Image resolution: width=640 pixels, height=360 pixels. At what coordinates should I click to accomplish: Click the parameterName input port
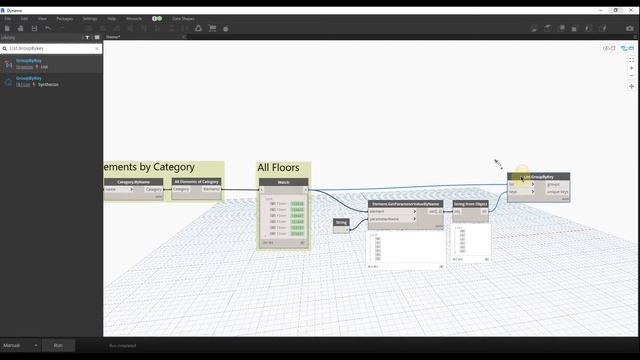tap(392, 219)
